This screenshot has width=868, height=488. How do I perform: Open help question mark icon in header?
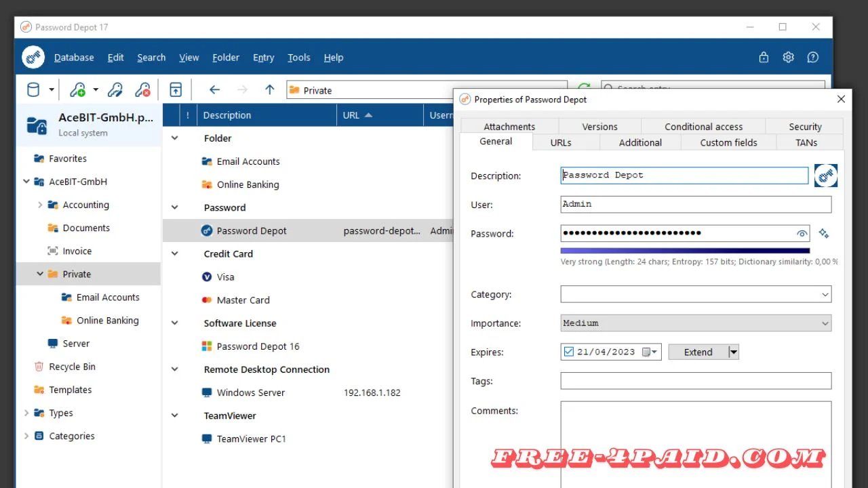813,58
